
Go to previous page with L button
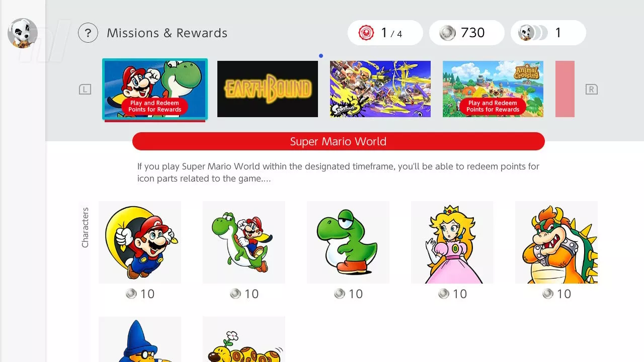click(x=85, y=89)
